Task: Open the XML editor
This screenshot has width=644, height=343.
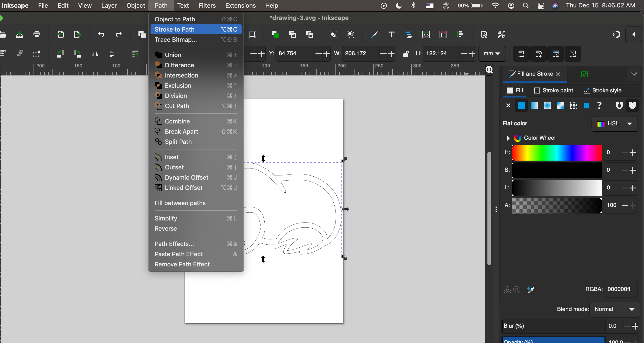Action: [426, 35]
